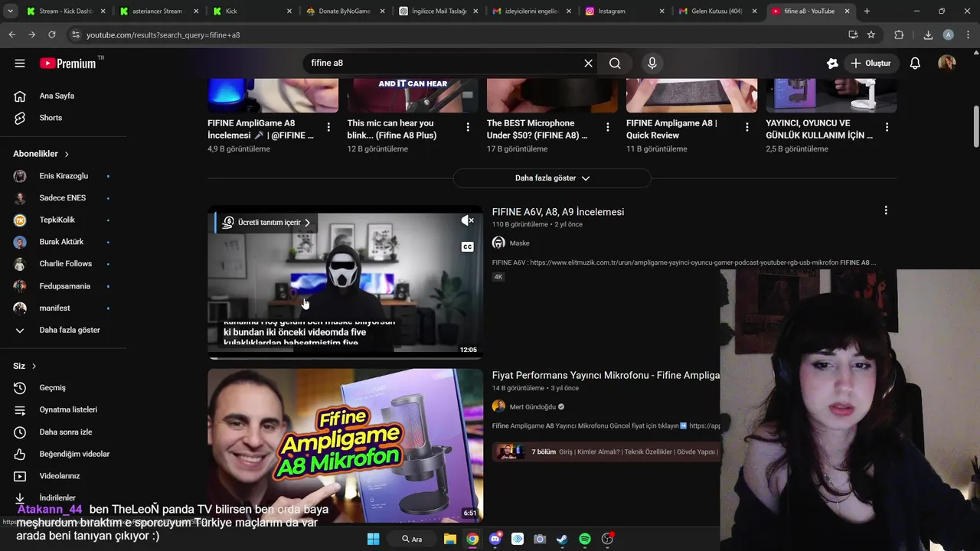Go back with the browser back arrow
980x551 pixels.
[11, 34]
